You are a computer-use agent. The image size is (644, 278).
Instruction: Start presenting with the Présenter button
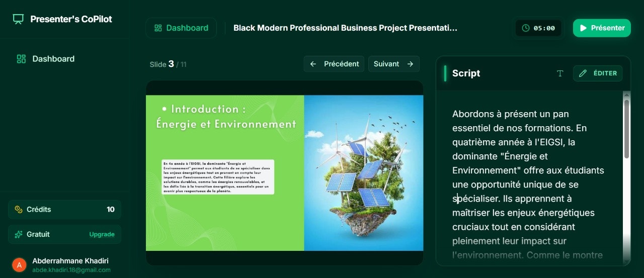click(602, 28)
